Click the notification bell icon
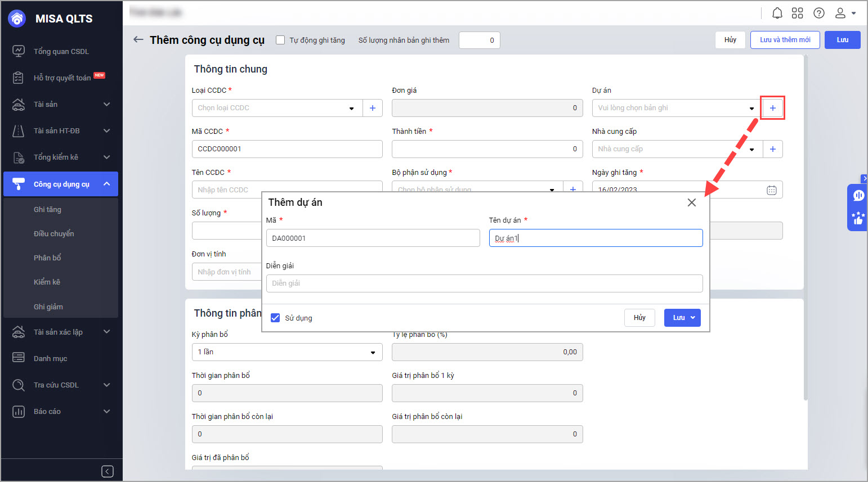The image size is (868, 482). coord(777,13)
